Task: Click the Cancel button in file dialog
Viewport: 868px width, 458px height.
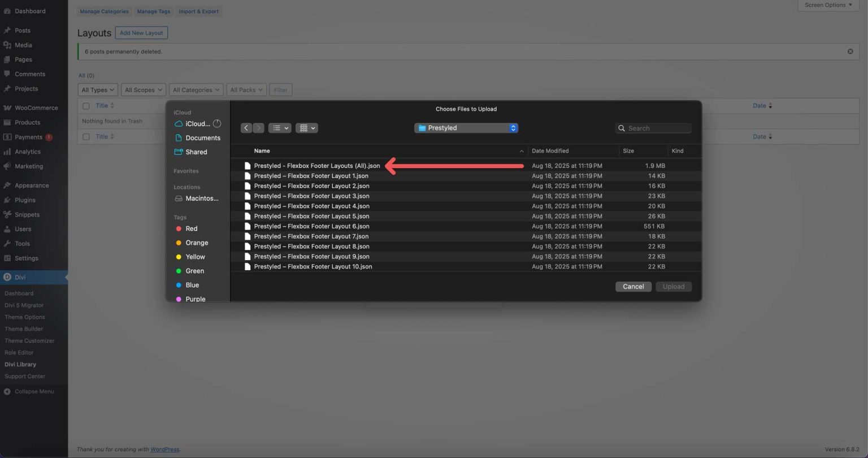Action: coord(633,287)
